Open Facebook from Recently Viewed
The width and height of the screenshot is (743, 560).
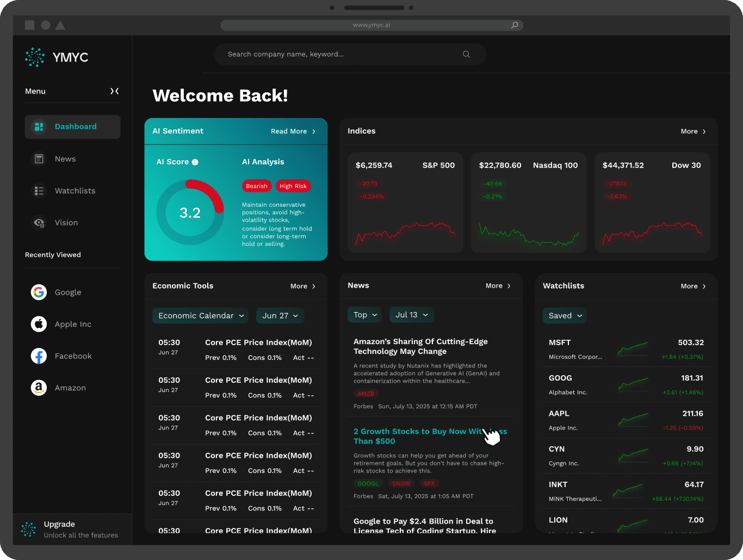click(x=72, y=356)
